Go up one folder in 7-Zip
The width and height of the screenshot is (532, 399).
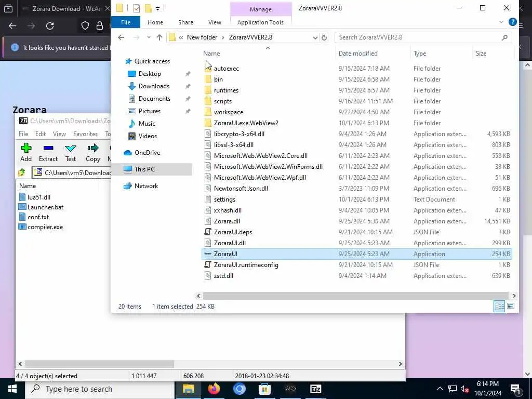coord(22,172)
